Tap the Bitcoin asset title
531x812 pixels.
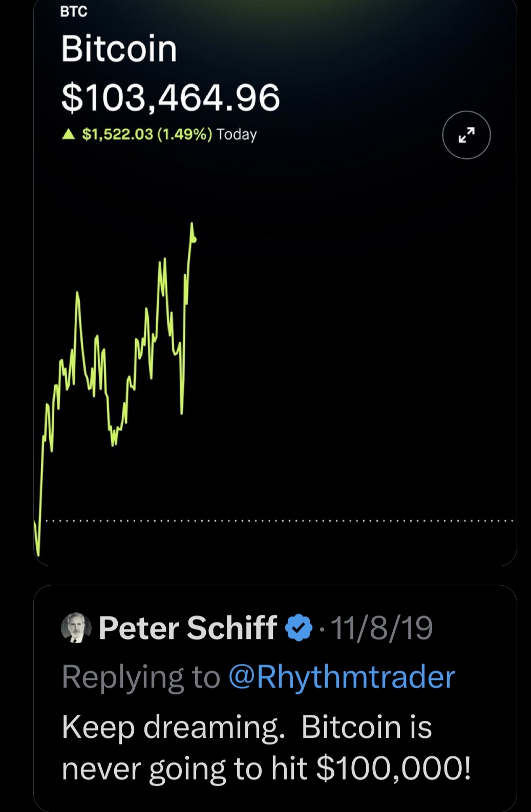click(119, 49)
